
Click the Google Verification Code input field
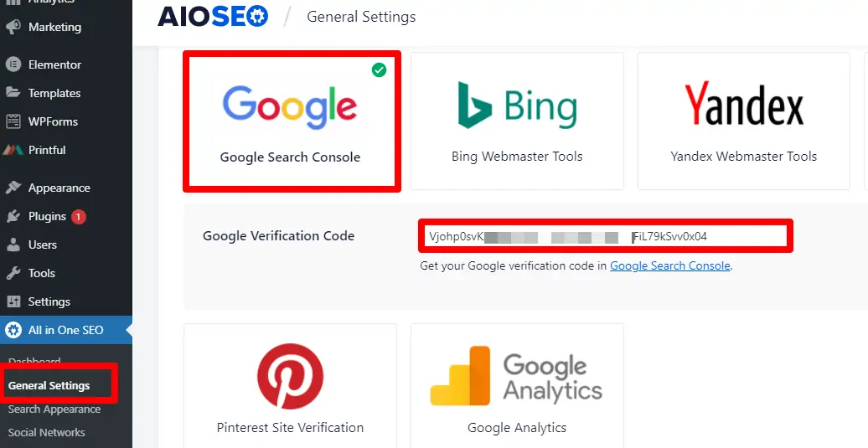(x=603, y=236)
